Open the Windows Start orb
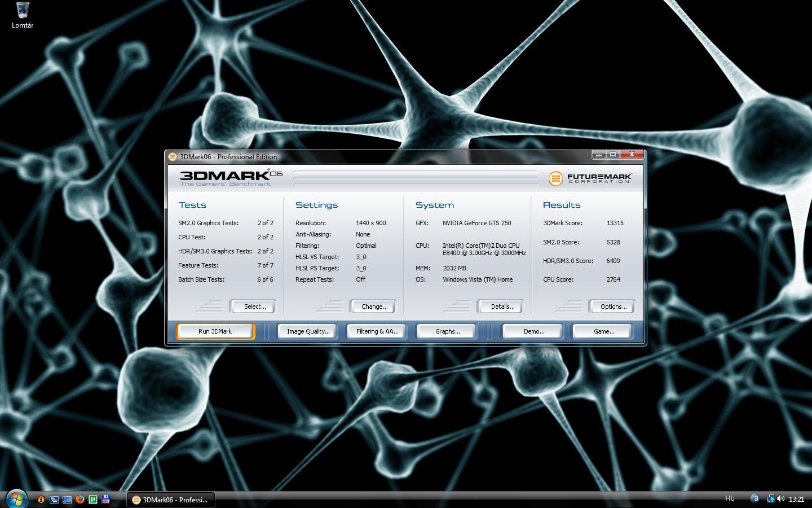Image resolution: width=812 pixels, height=508 pixels. click(x=16, y=499)
